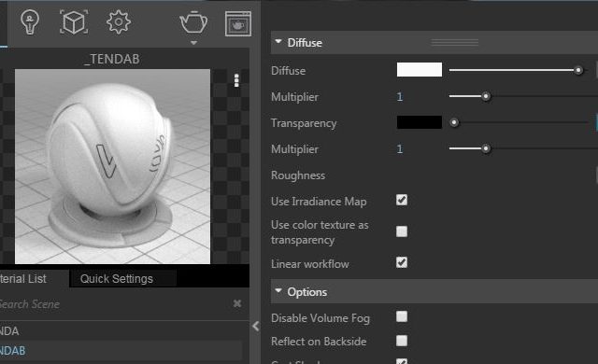Click the Transparency Multiplier value 1
Viewport: 598px width, 364px height.
[x=400, y=149]
